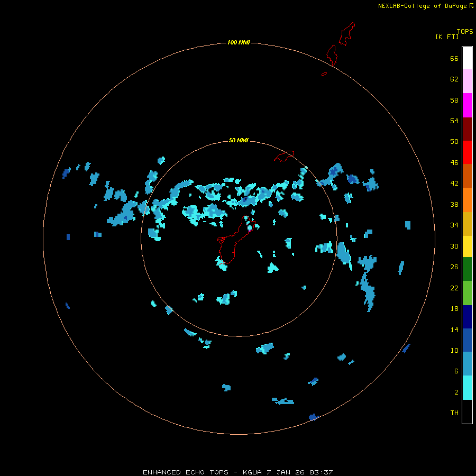This screenshot has height=476, width=476.
Task: Click the 2 legend value
Action: [x=456, y=392]
